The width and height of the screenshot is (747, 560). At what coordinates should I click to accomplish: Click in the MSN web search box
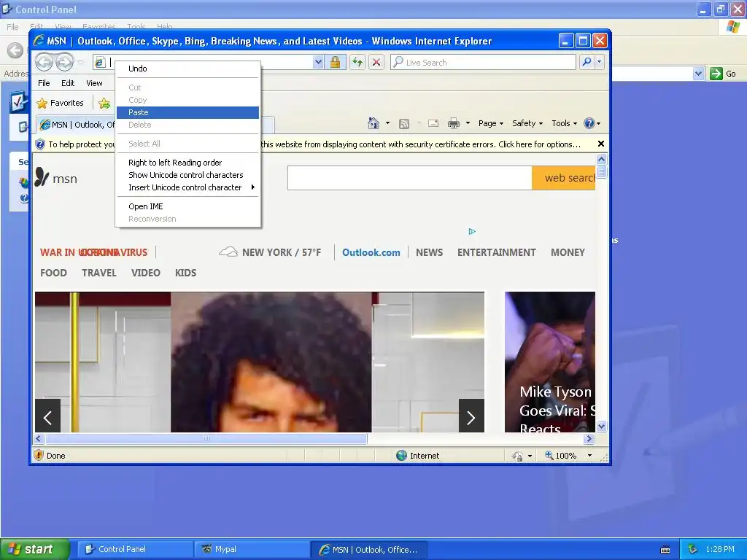tap(410, 178)
